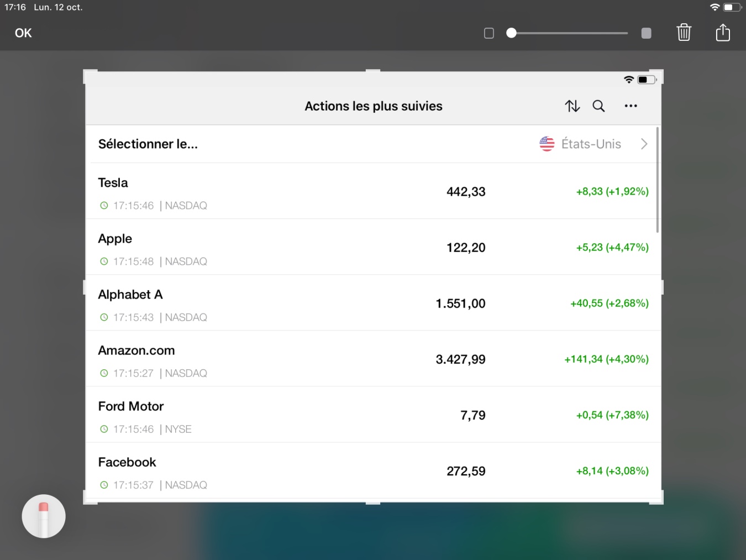Delete the screenshot with trash icon
The height and width of the screenshot is (560, 746).
(x=684, y=33)
